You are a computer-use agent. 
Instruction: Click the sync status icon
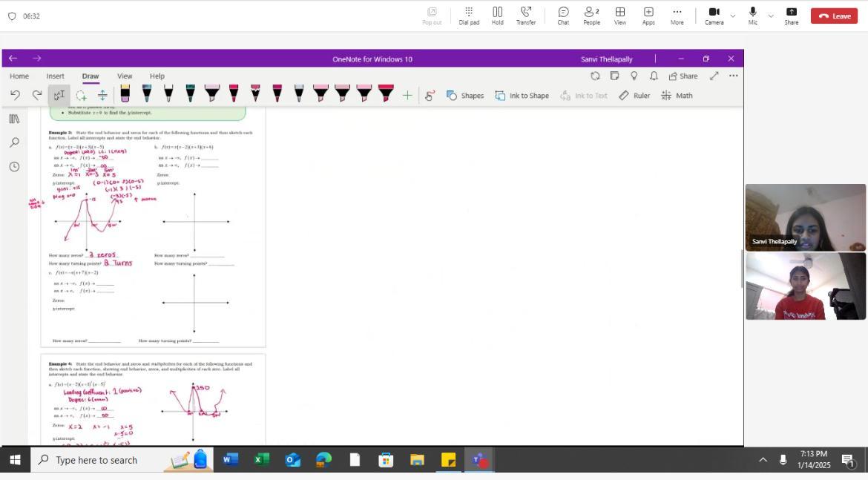tap(595, 76)
